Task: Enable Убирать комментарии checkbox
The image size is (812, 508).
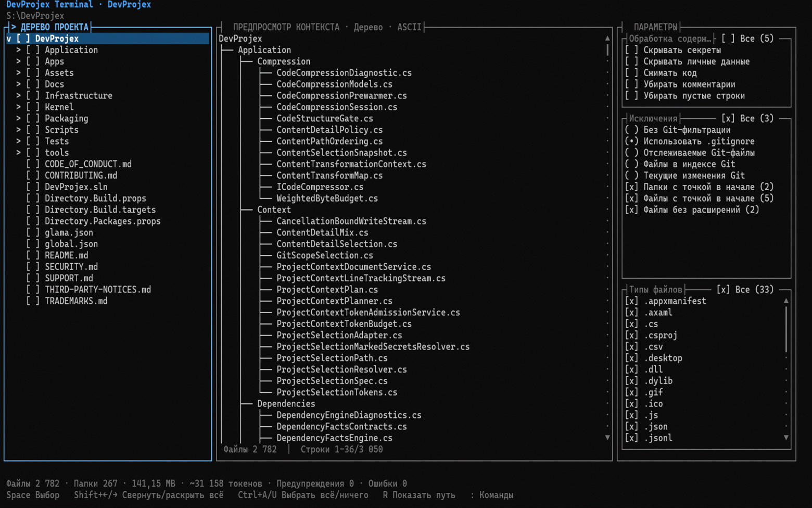Action: coord(631,84)
